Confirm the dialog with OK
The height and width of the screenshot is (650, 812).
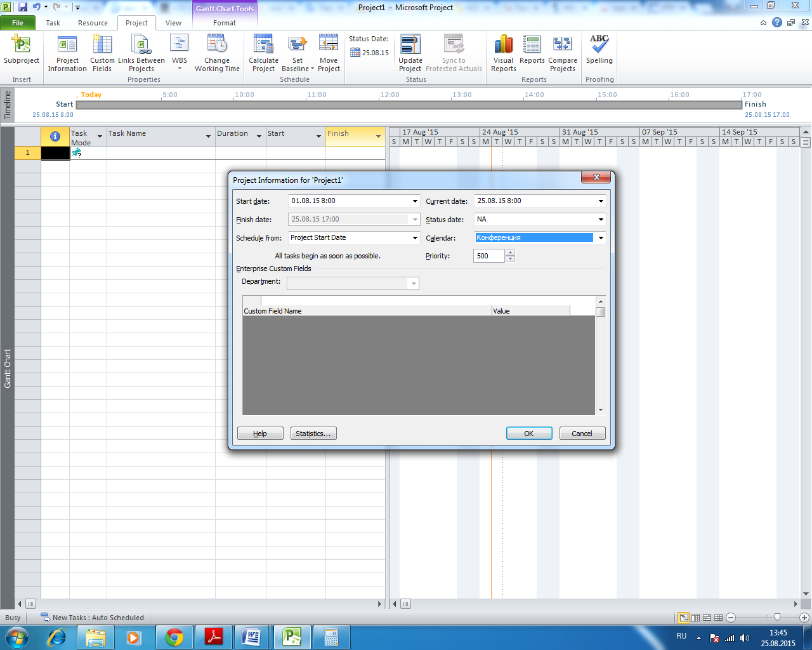[528, 434]
